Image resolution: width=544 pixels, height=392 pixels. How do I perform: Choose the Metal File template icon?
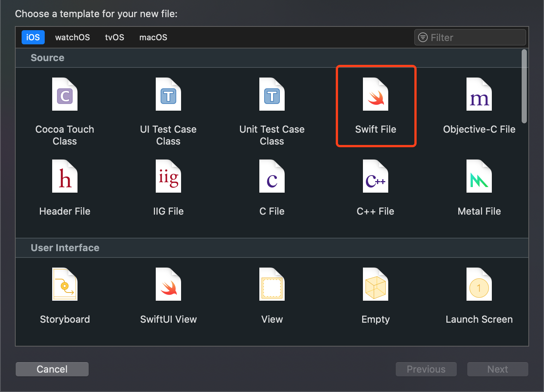tap(479, 176)
